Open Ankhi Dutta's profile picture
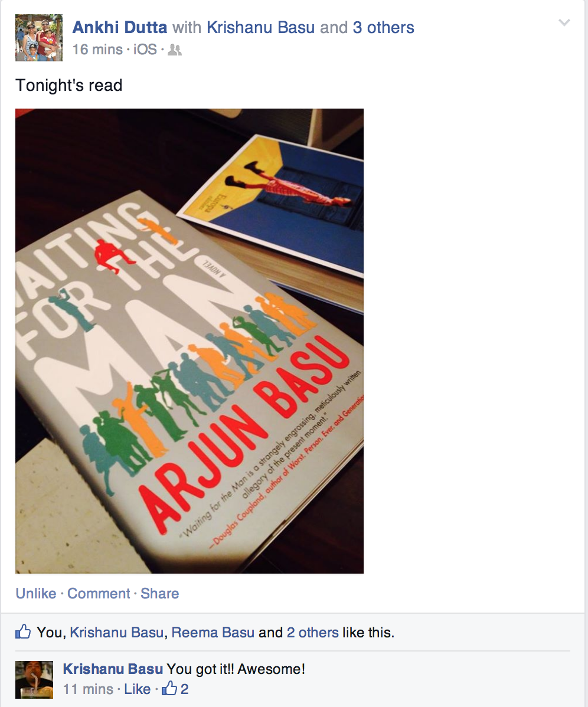The width and height of the screenshot is (588, 707). click(x=39, y=37)
